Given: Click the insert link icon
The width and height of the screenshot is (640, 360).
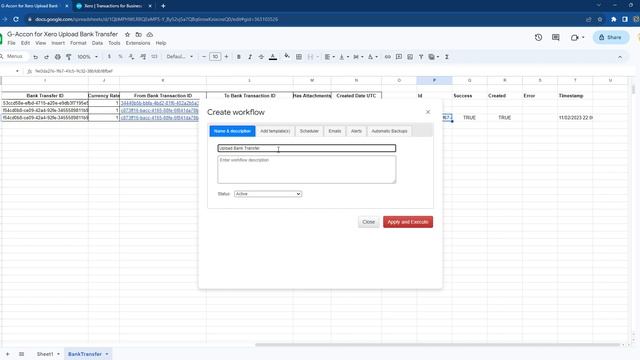Looking at the screenshot, I should pyautogui.click(x=387, y=57).
